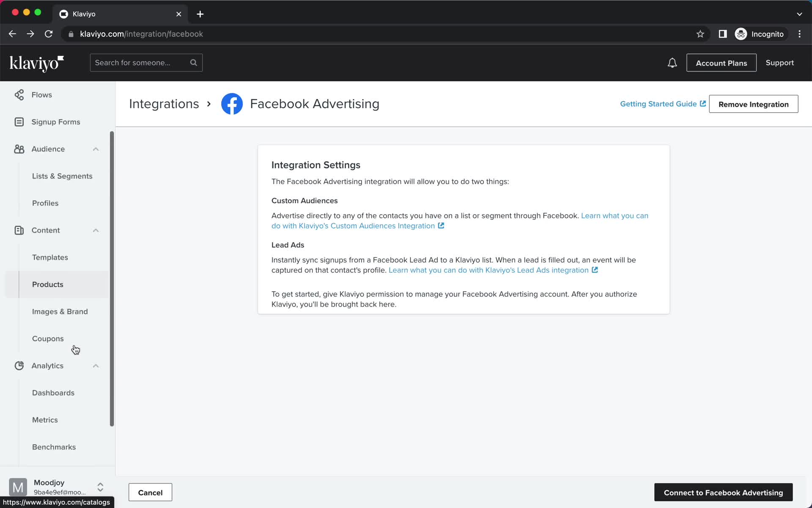This screenshot has height=508, width=812.
Task: Reload the page
Action: 49,34
